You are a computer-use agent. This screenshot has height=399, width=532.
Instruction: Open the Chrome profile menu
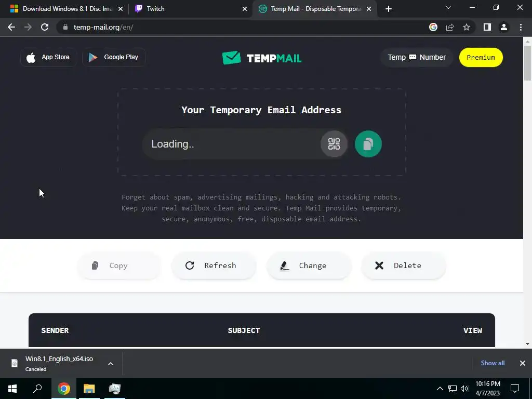504,27
